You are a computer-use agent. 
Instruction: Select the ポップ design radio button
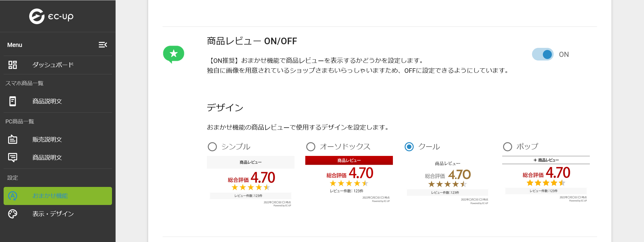[x=508, y=147]
